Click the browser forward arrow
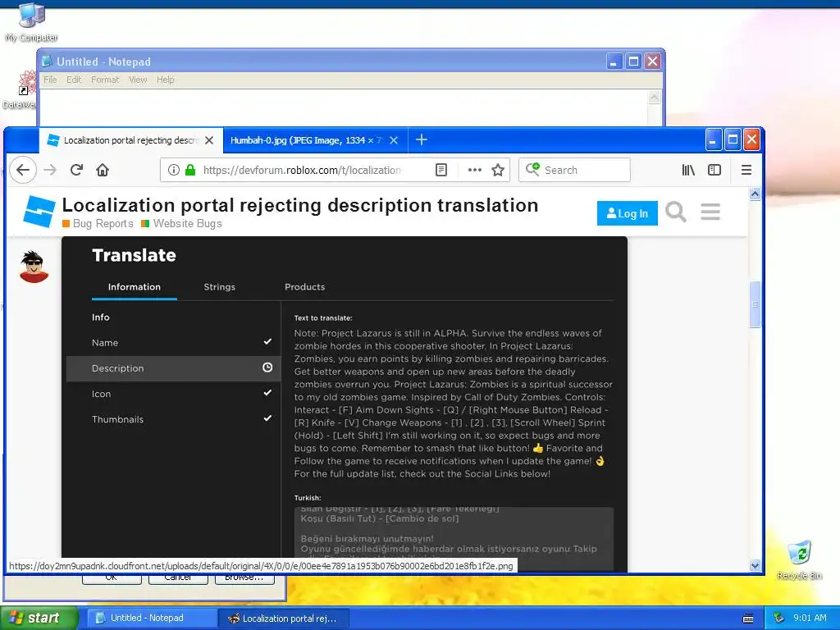The width and height of the screenshot is (840, 630). point(50,170)
